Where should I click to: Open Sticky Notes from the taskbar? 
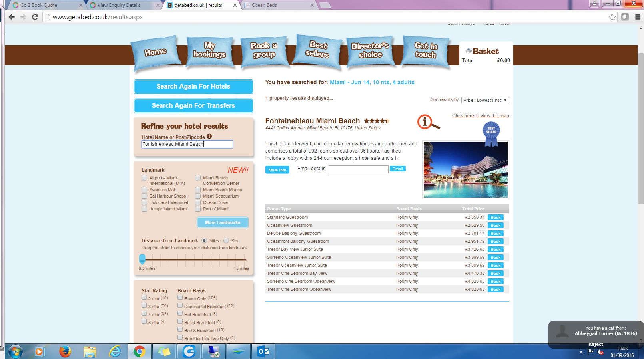pyautogui.click(x=164, y=351)
